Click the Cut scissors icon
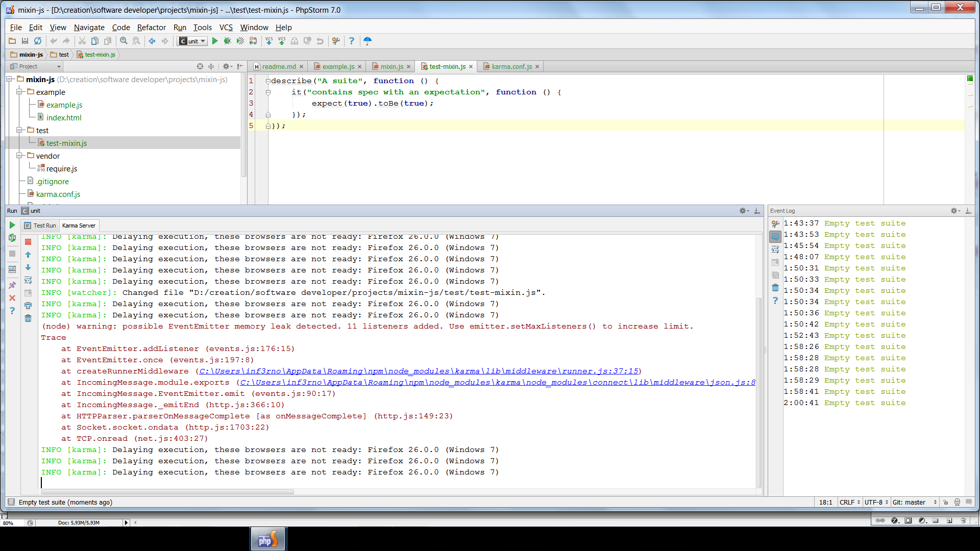This screenshot has width=980, height=551. click(x=82, y=41)
